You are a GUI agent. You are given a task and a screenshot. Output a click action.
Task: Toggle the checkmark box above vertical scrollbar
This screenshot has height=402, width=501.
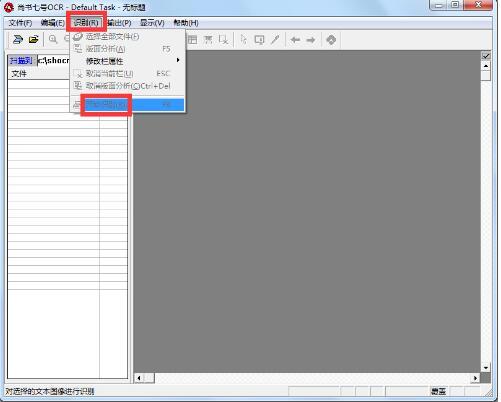tap(486, 56)
